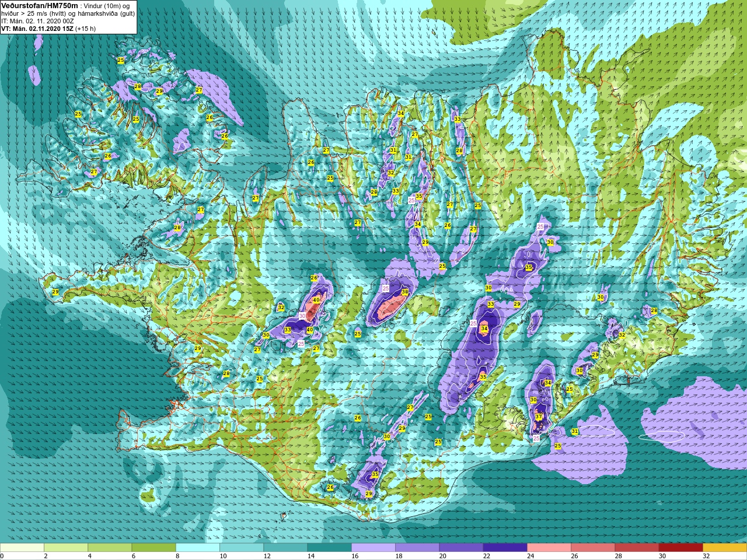The width and height of the screenshot is (747, 560).
Task: Pick the 4–6 green legend swatch
Action: point(110,548)
